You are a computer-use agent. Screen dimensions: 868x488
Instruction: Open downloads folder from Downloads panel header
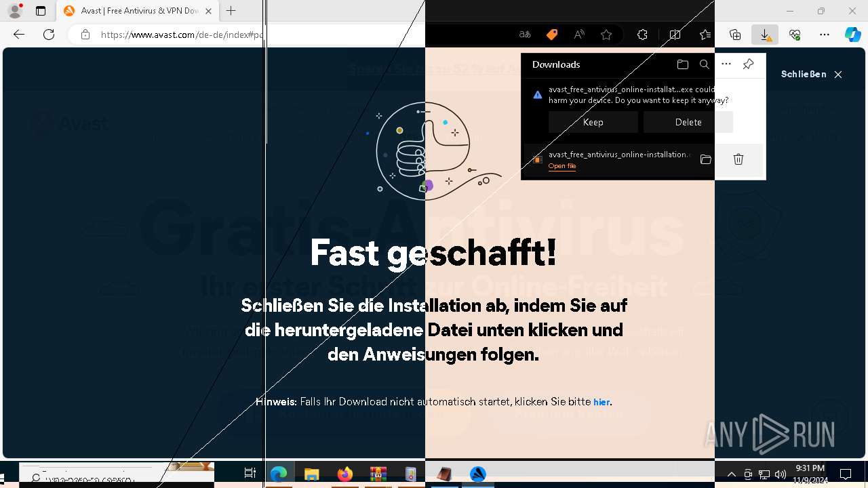coord(683,64)
